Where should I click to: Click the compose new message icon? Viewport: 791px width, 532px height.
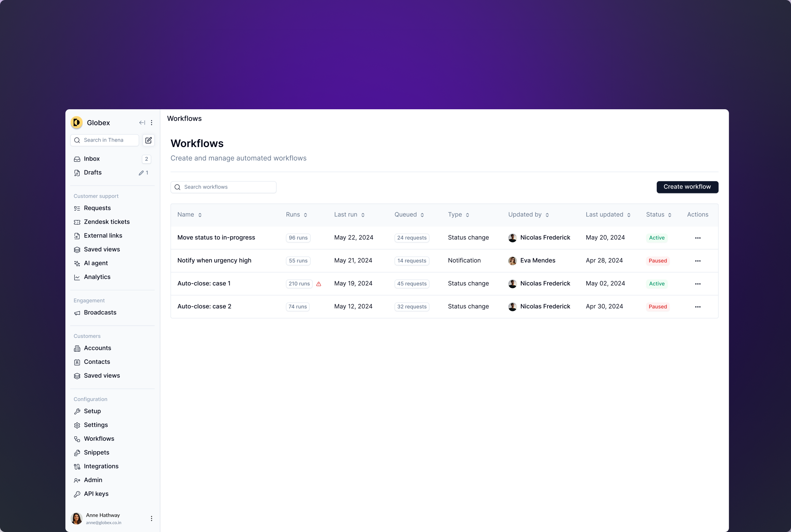coord(149,140)
